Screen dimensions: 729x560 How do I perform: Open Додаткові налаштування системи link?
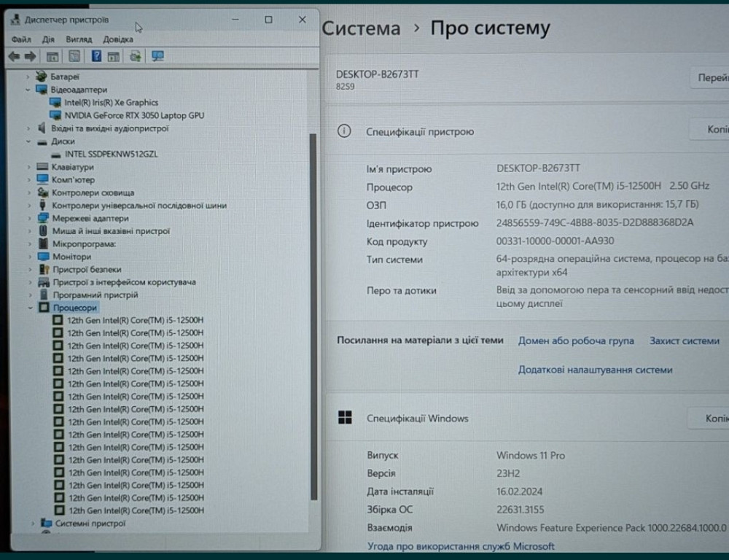point(595,370)
